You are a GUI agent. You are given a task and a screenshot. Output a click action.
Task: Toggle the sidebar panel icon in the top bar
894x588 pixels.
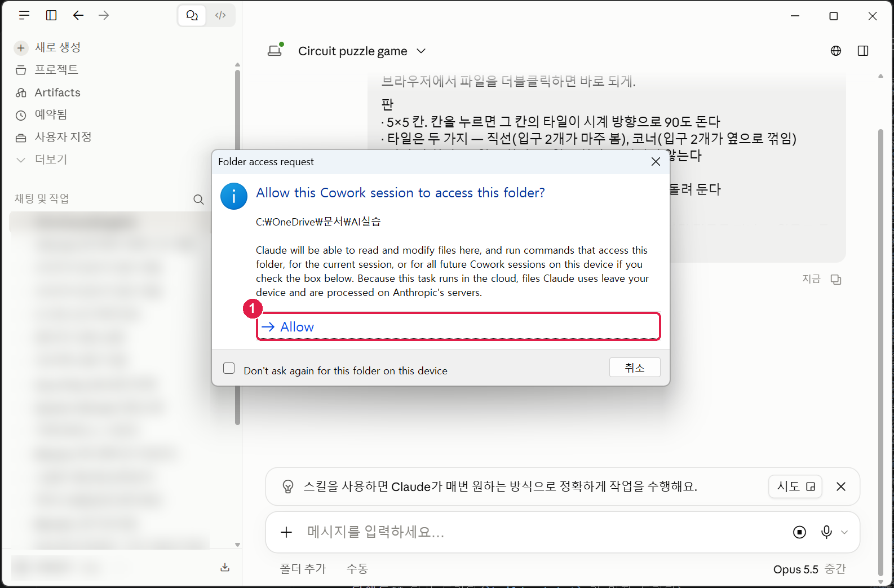(x=51, y=15)
